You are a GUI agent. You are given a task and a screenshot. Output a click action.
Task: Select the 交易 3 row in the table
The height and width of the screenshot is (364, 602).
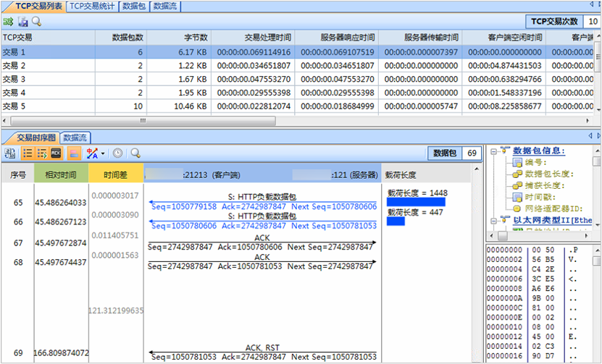click(x=14, y=79)
